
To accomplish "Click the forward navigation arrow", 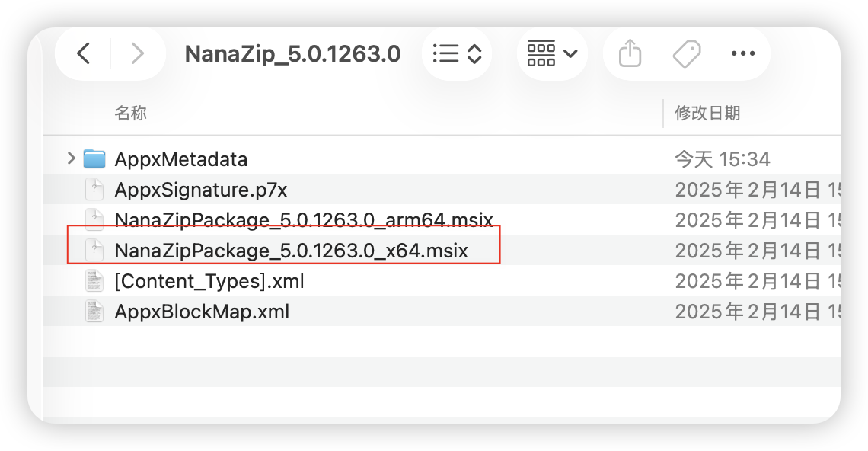I will click(x=137, y=53).
